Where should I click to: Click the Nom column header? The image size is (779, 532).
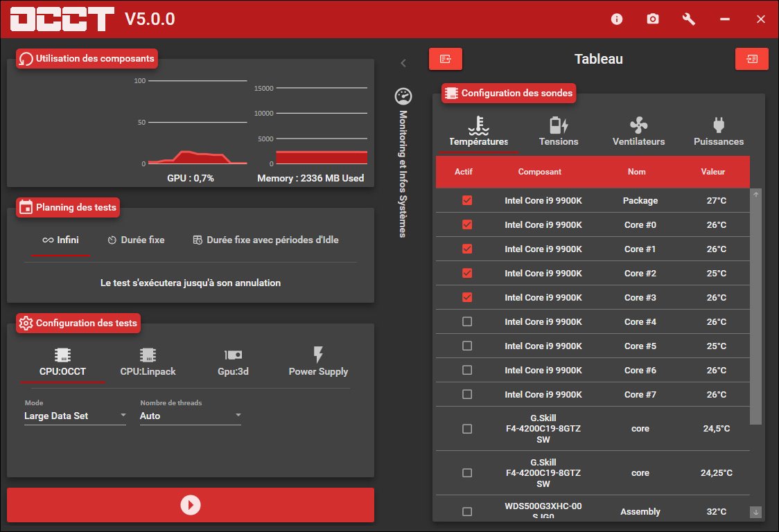click(x=636, y=172)
